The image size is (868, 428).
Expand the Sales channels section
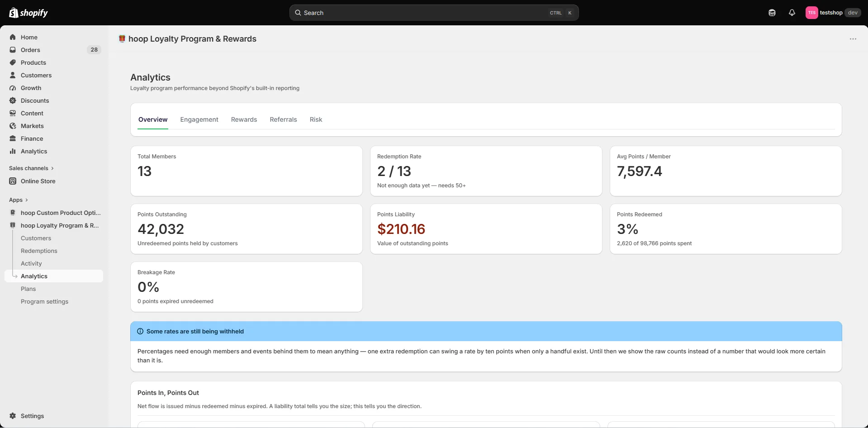[31, 168]
